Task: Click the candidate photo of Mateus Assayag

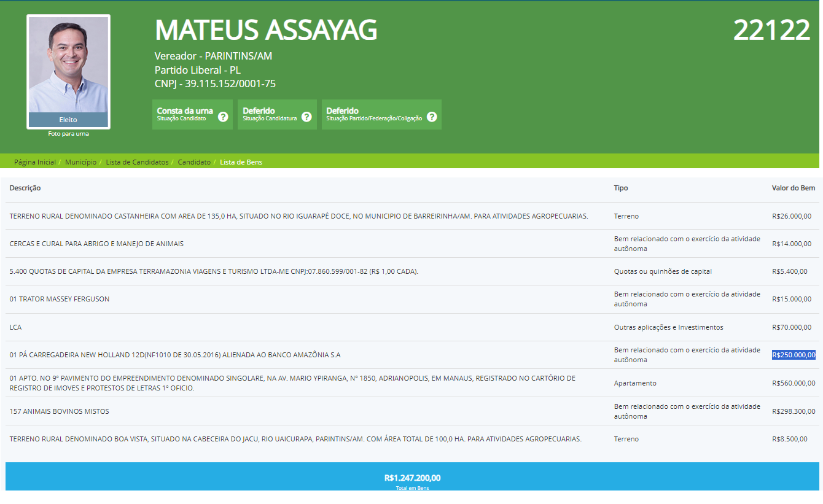Action: pyautogui.click(x=68, y=64)
